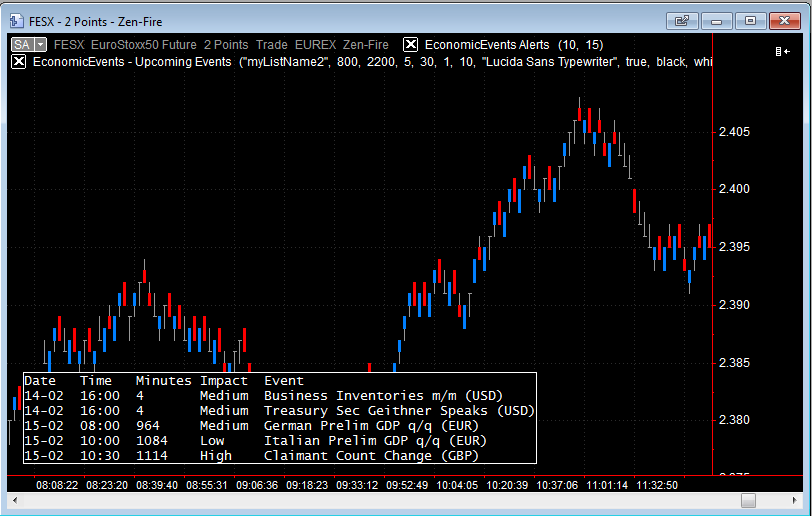Click the 1114 minutes value
Viewport: 812px width, 516px height.
tap(152, 456)
